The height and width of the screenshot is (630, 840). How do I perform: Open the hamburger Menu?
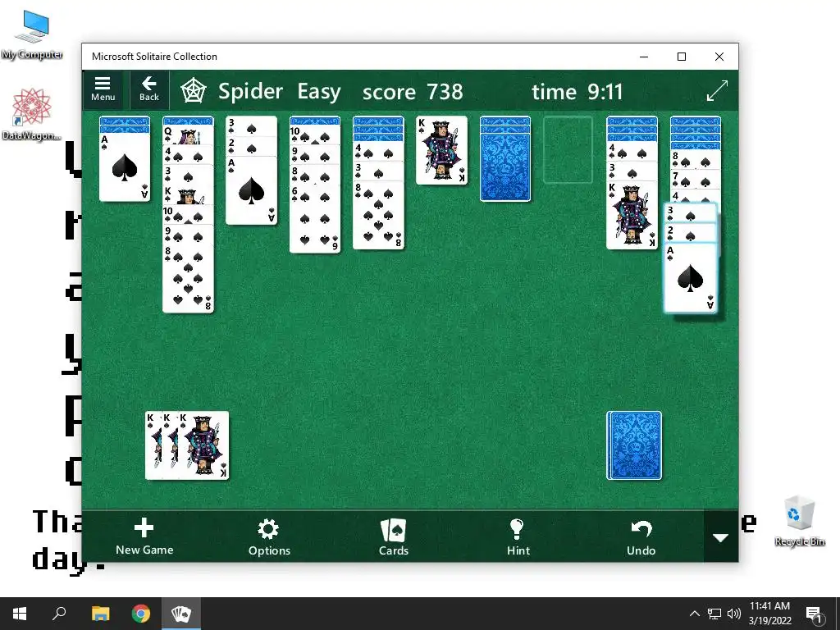pyautogui.click(x=103, y=89)
